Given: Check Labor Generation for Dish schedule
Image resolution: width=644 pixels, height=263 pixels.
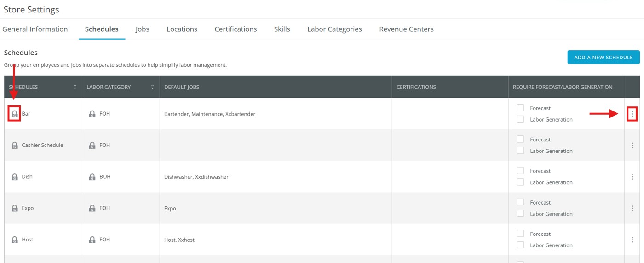Looking at the screenshot, I should (520, 182).
